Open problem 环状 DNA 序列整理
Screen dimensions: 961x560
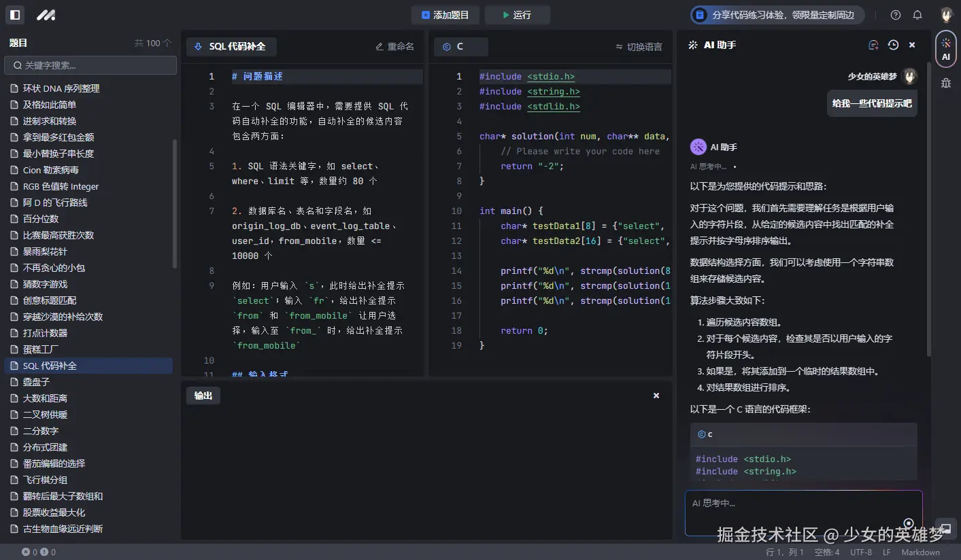click(88, 88)
